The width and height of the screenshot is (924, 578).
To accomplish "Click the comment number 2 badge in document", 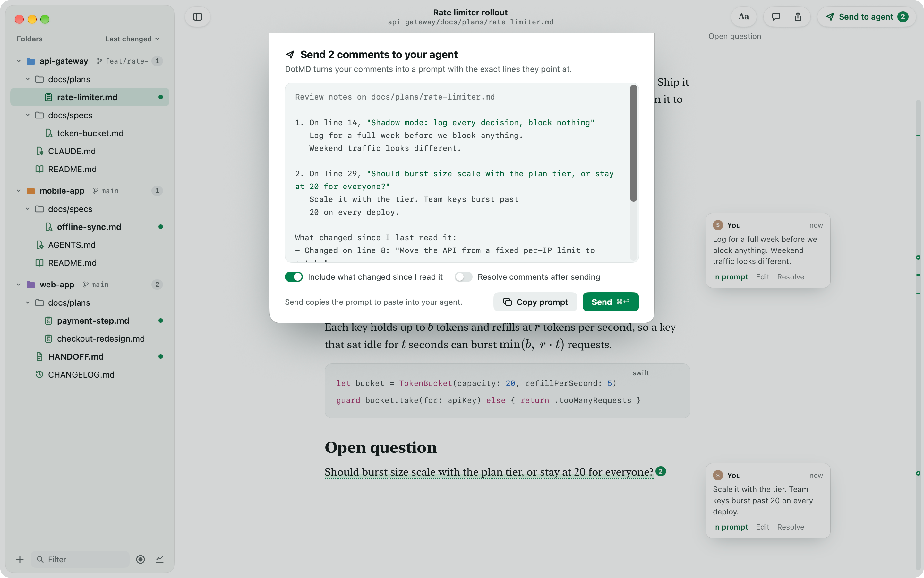I will click(661, 471).
